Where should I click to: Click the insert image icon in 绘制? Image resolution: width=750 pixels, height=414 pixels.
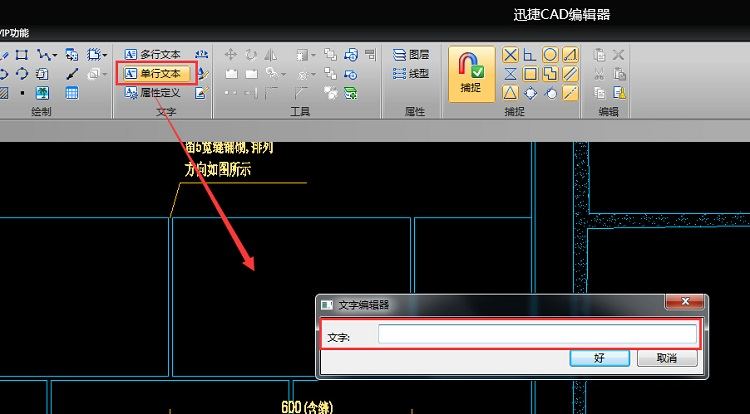point(42,93)
